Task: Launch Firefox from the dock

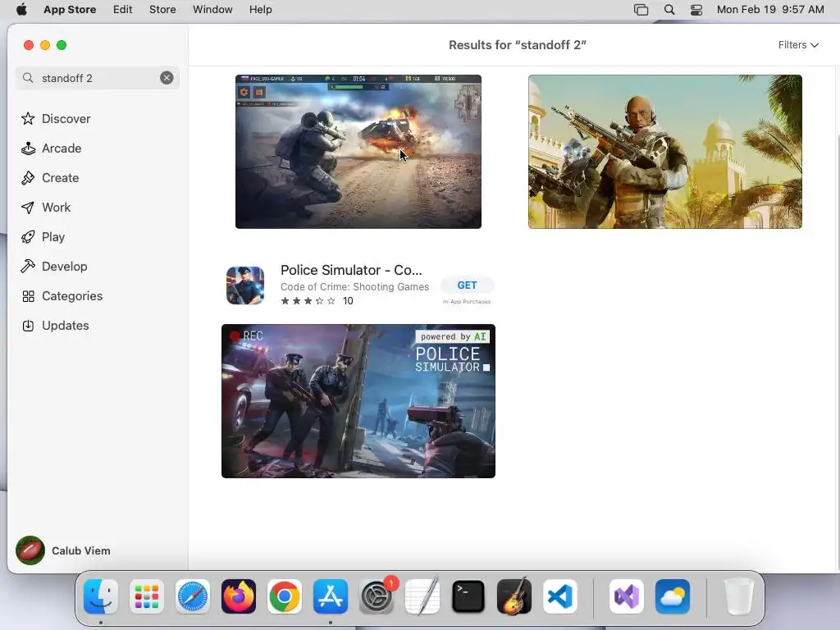Action: (239, 596)
